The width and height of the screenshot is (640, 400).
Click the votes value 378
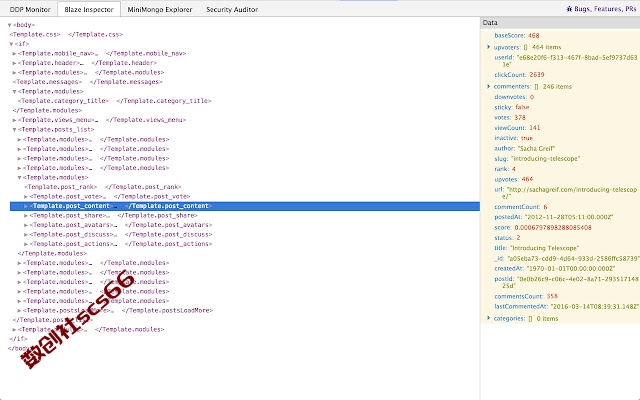[x=520, y=118]
